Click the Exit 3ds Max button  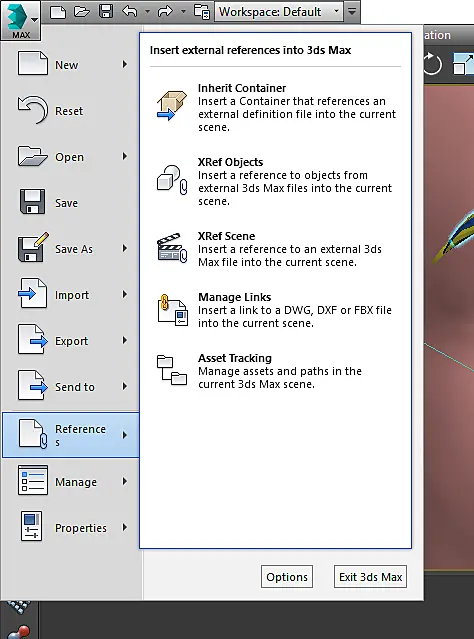click(370, 577)
